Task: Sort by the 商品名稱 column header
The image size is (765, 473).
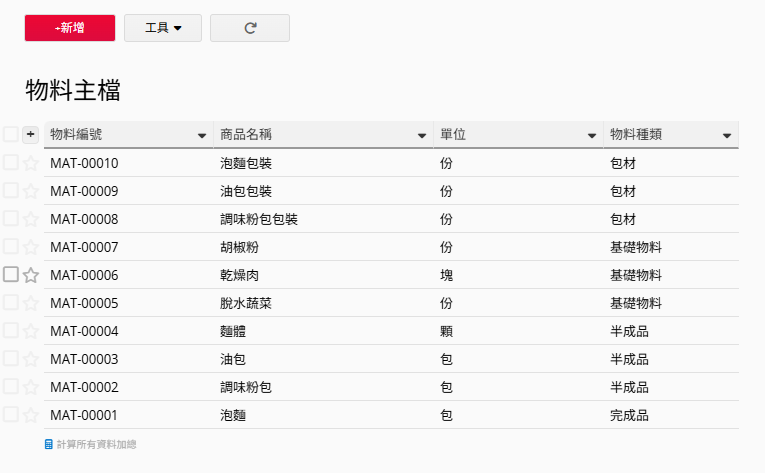Action: pos(260,134)
